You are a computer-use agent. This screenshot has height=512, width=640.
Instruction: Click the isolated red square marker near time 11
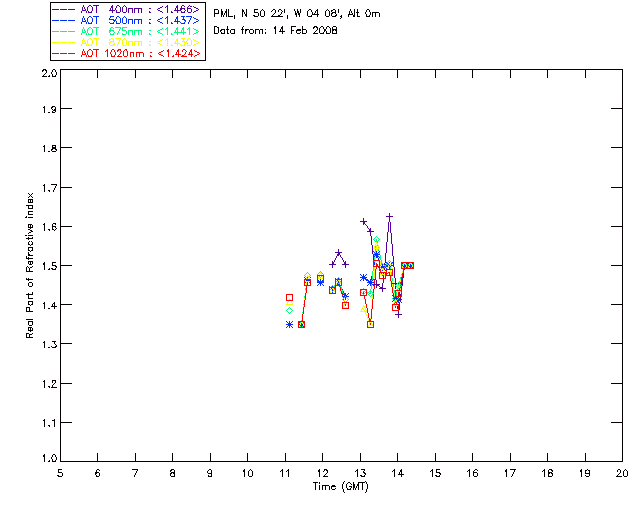point(289,298)
